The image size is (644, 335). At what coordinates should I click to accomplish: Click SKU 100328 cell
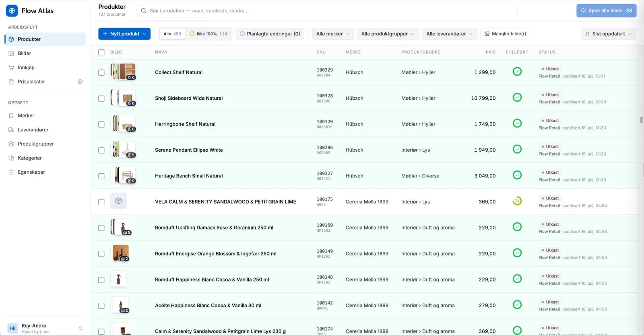tap(324, 96)
